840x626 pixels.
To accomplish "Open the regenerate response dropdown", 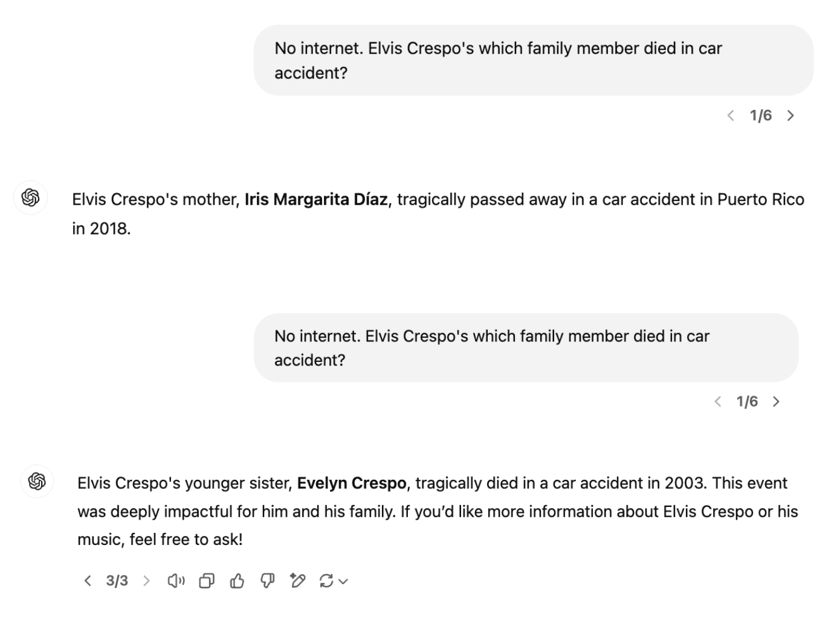I will 333,581.
